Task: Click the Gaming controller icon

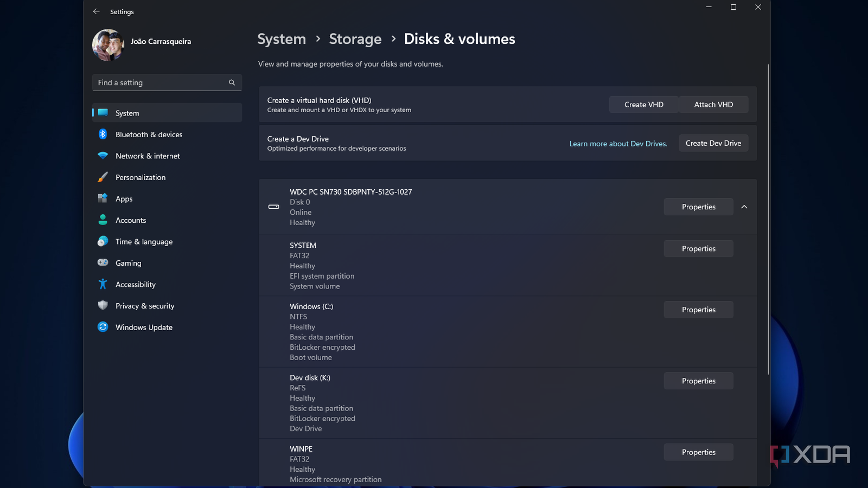Action: coord(103,263)
